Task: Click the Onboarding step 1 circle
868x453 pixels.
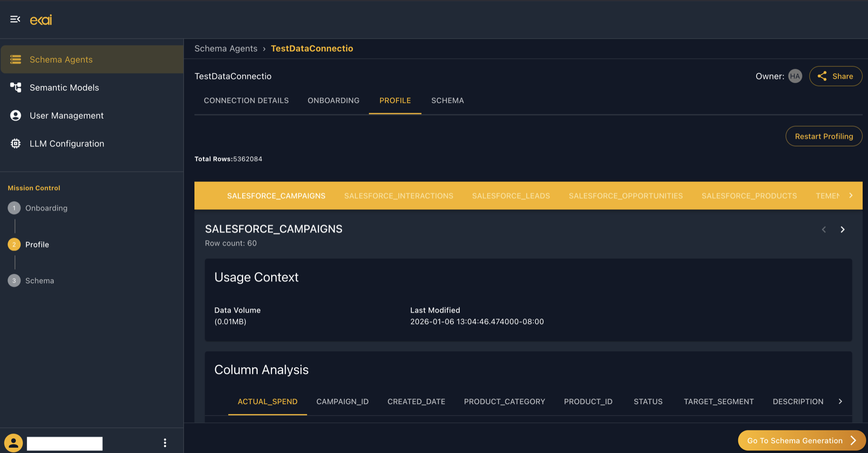Action: (x=14, y=208)
